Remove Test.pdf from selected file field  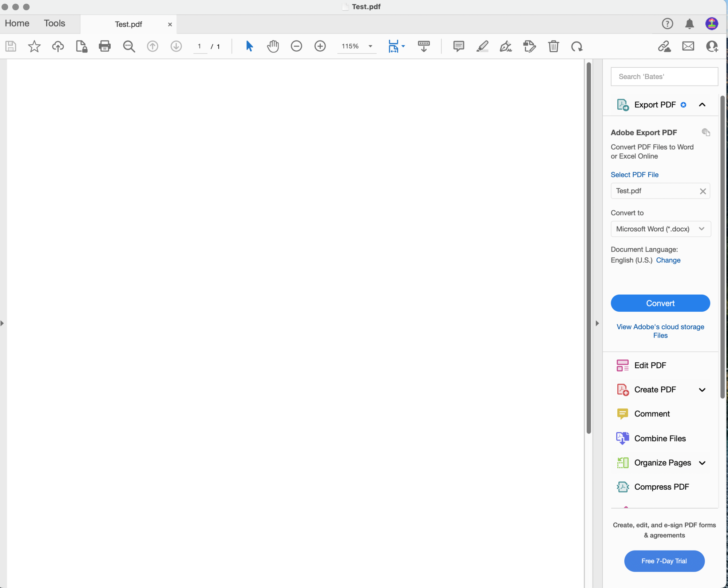coord(703,191)
